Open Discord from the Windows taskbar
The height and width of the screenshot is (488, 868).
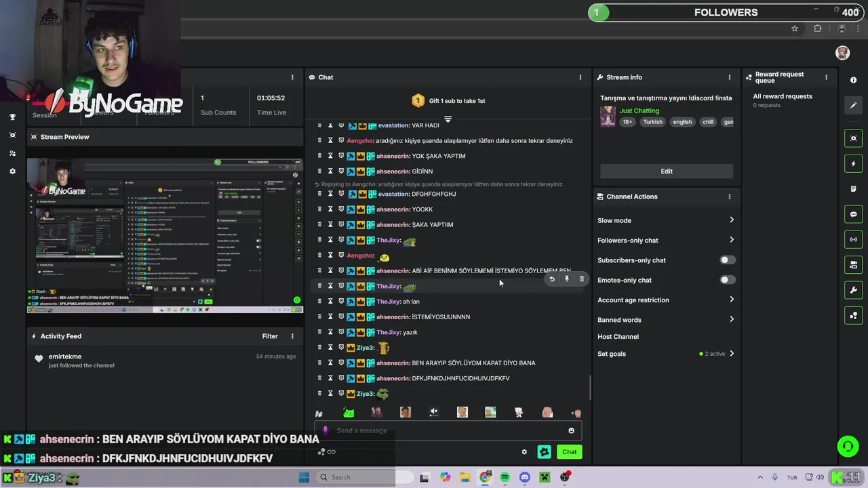(x=524, y=477)
